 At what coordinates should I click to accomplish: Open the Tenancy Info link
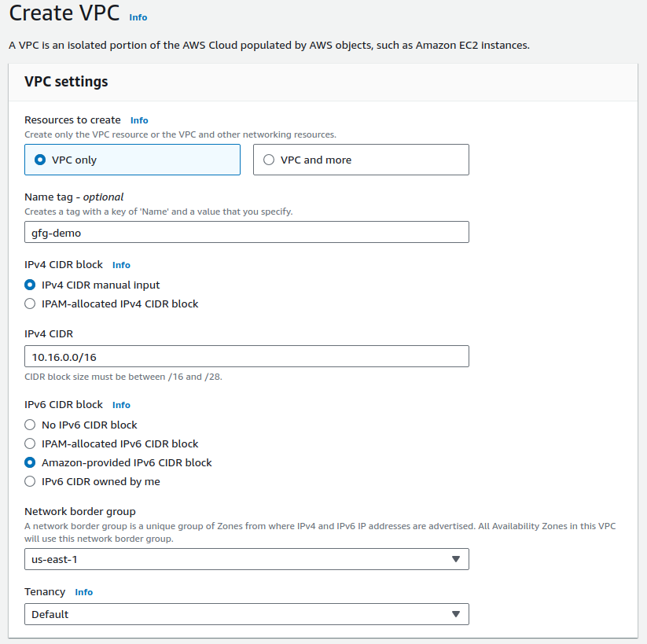[83, 592]
